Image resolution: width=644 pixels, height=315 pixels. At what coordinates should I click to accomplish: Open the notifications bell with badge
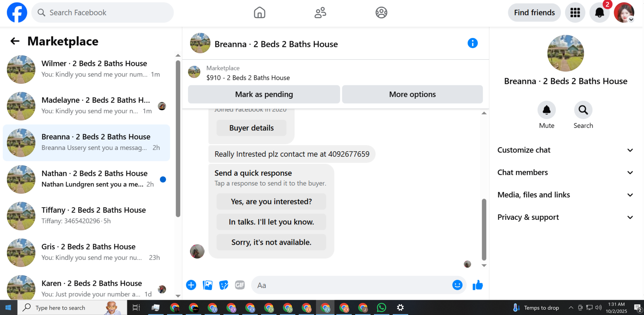[599, 12]
